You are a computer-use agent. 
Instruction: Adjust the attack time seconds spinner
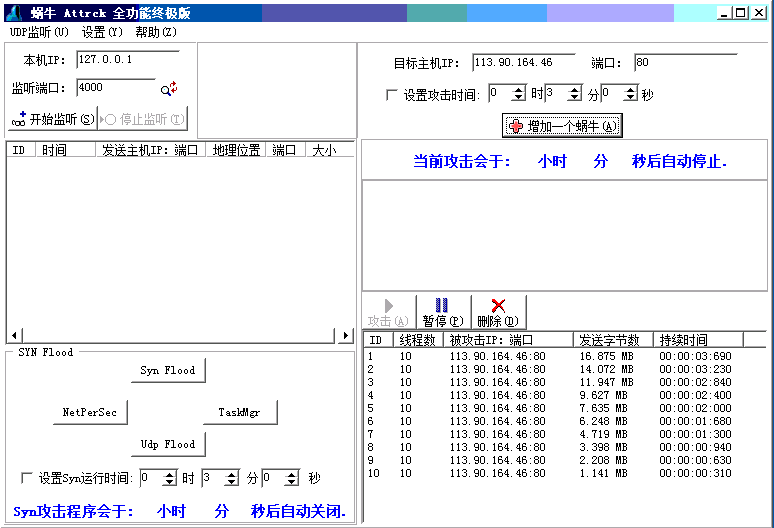pyautogui.click(x=630, y=93)
